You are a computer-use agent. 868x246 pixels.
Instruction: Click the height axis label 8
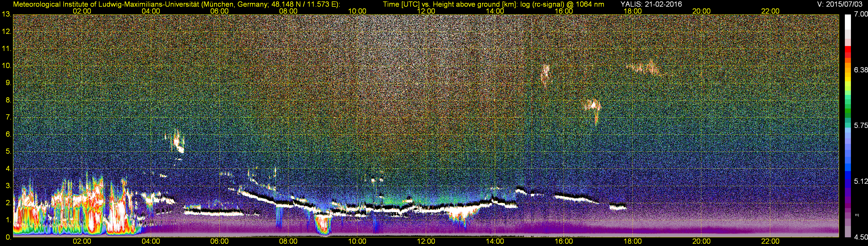8,100
